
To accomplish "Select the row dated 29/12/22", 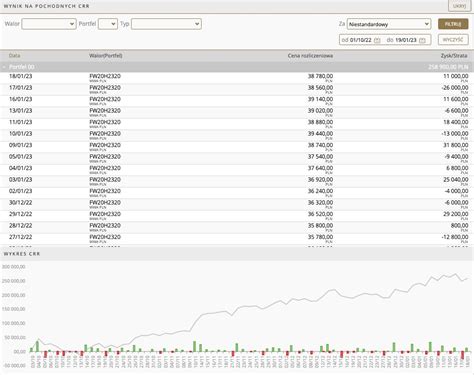I will tap(237, 216).
